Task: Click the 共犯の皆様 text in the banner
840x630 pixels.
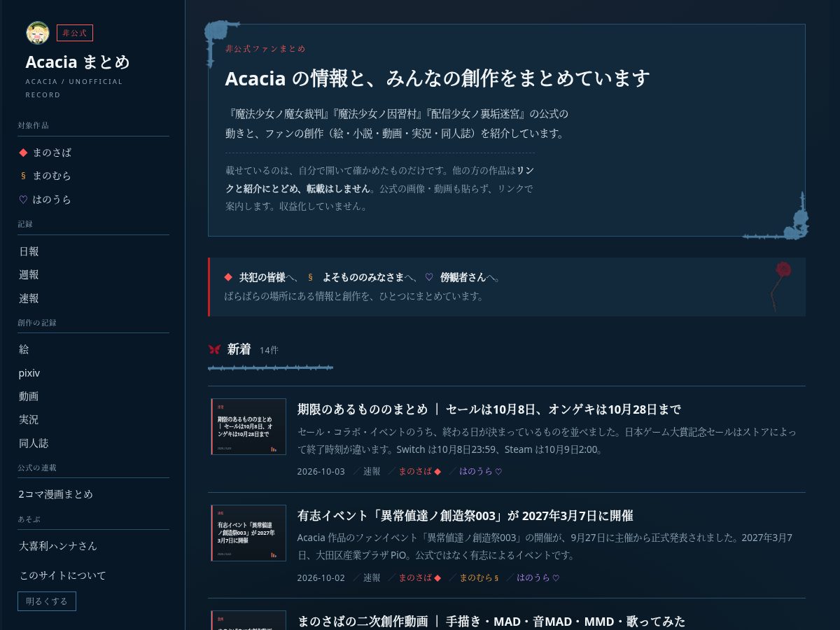Action: (262, 277)
